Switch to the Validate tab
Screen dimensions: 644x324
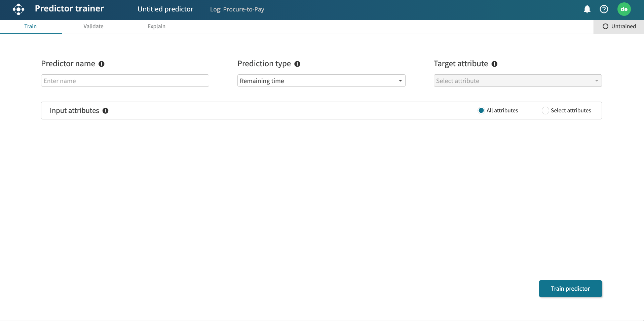(x=93, y=26)
